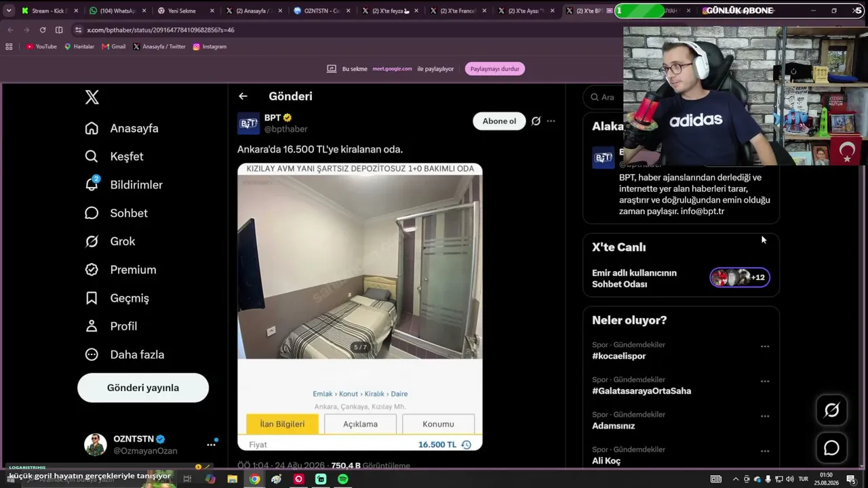Open YouTube bookmark
Image resolution: width=868 pixels, height=488 pixels.
(x=41, y=47)
